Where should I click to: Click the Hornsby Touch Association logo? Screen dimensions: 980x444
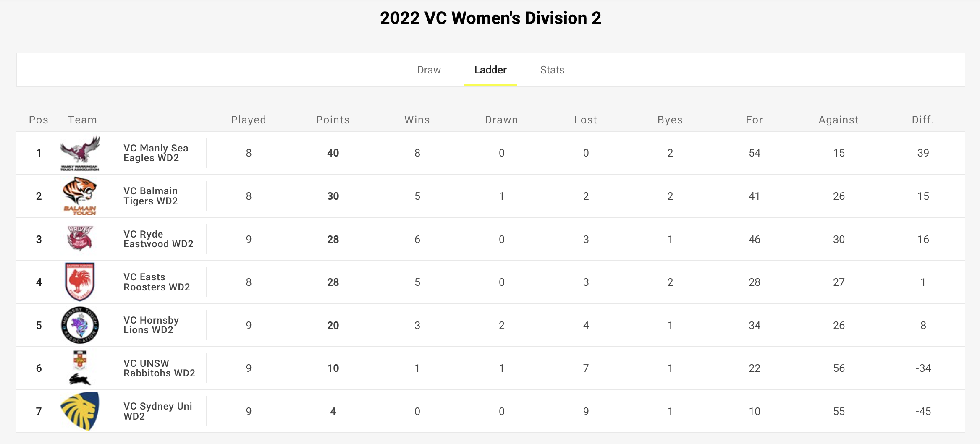[x=80, y=325]
